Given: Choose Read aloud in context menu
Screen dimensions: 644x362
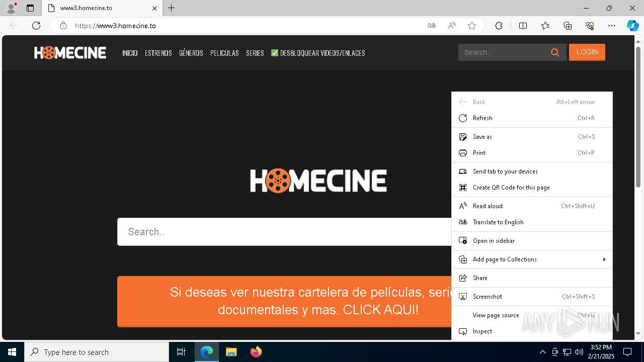Looking at the screenshot, I should click(532, 206).
